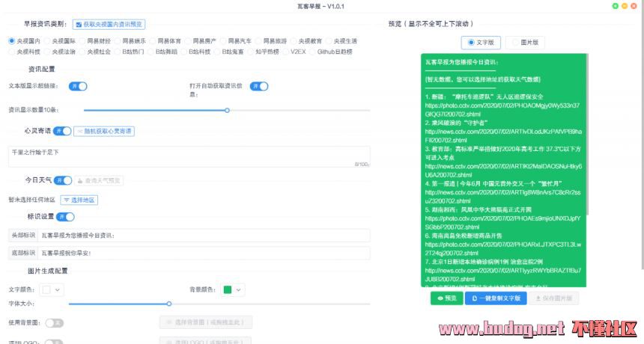This screenshot has width=644, height=344.
Task: Click the 保存图片版 button
Action: coord(553,298)
